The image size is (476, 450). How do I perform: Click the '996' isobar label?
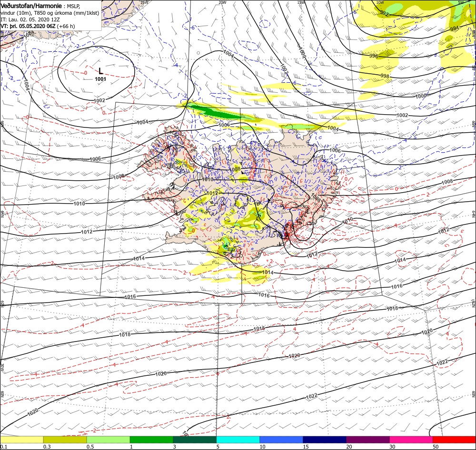coord(374,56)
